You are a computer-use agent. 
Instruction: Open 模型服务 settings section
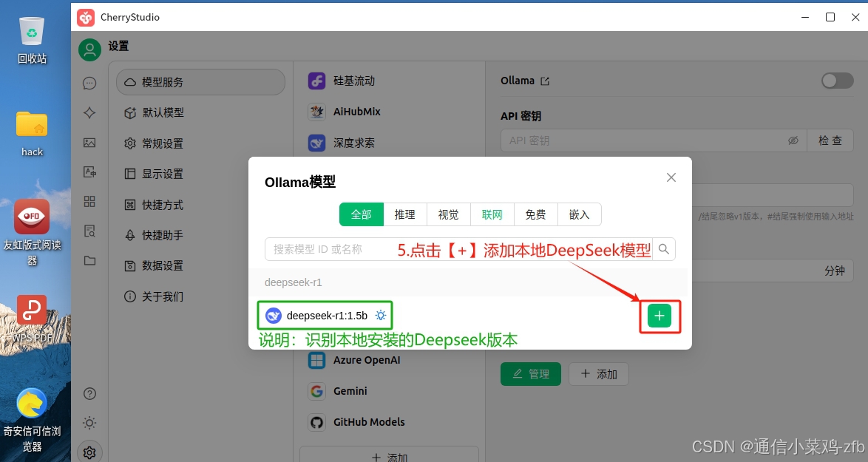coord(200,82)
